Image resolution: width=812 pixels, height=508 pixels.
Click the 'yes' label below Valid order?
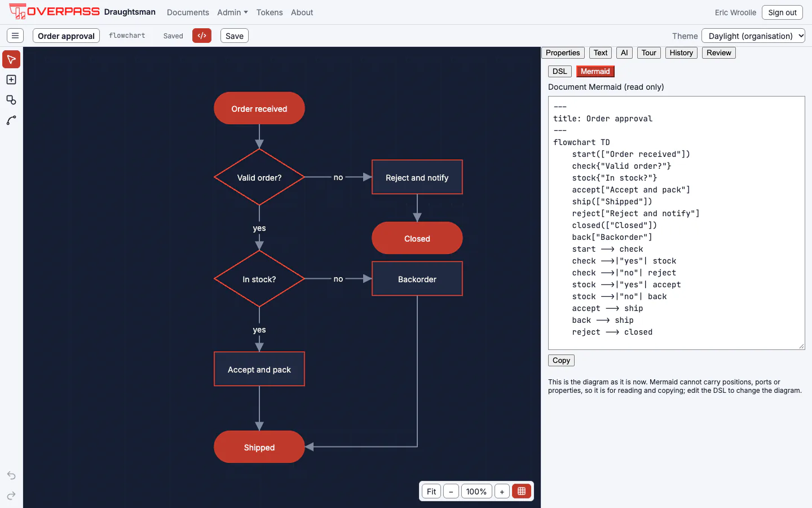tap(259, 228)
